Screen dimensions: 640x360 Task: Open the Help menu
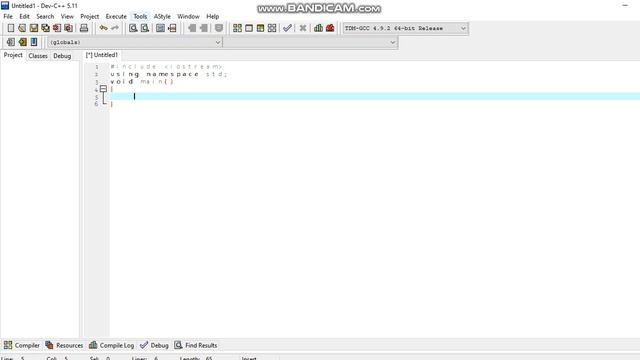pyautogui.click(x=213, y=16)
